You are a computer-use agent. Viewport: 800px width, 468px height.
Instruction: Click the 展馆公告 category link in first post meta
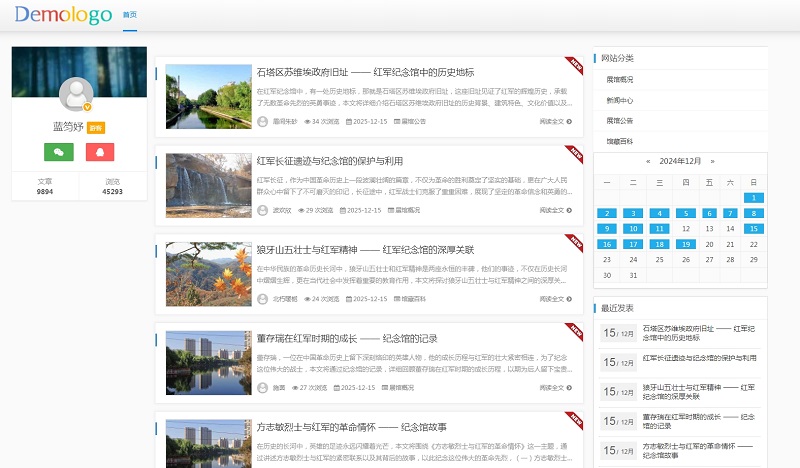tap(413, 121)
